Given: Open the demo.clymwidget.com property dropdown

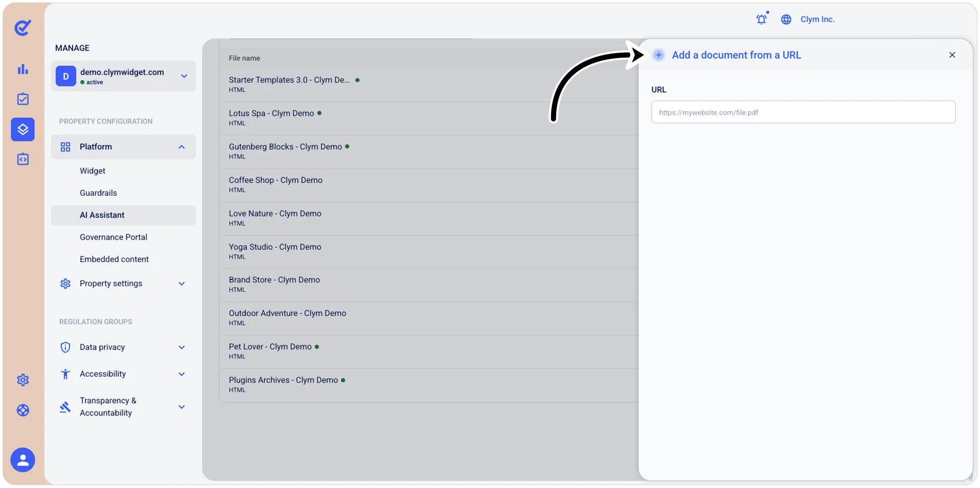Looking at the screenshot, I should pos(123,76).
